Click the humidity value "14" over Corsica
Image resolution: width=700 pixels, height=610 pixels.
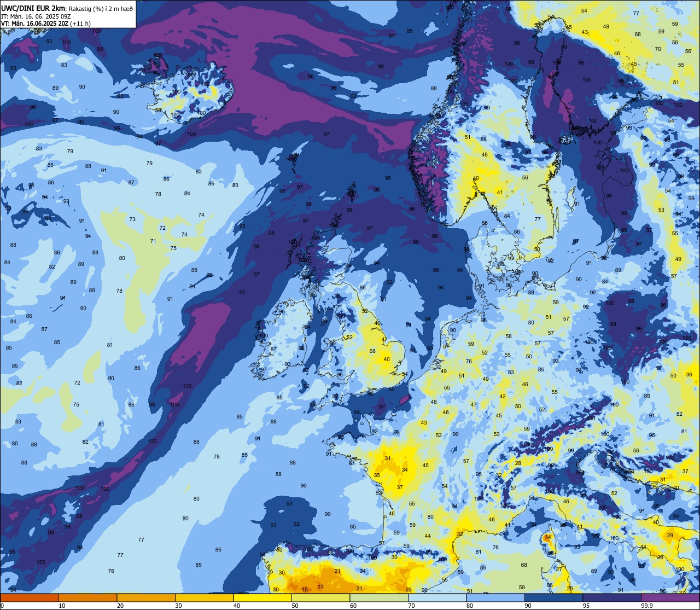(548, 538)
